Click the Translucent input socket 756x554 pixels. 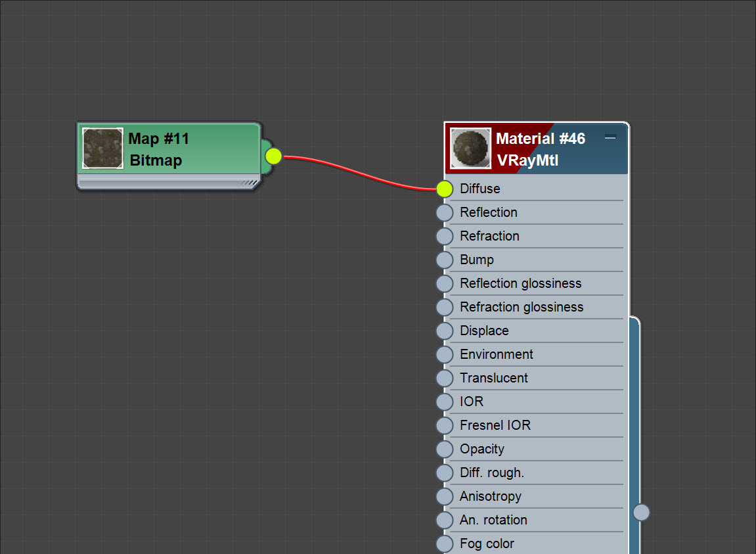(x=445, y=379)
